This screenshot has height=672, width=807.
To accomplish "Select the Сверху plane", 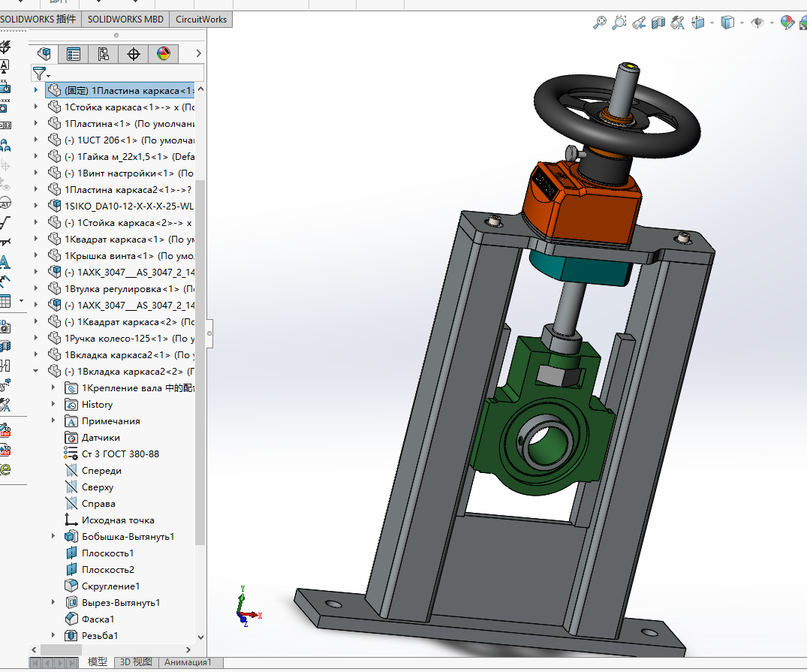I will (89, 487).
